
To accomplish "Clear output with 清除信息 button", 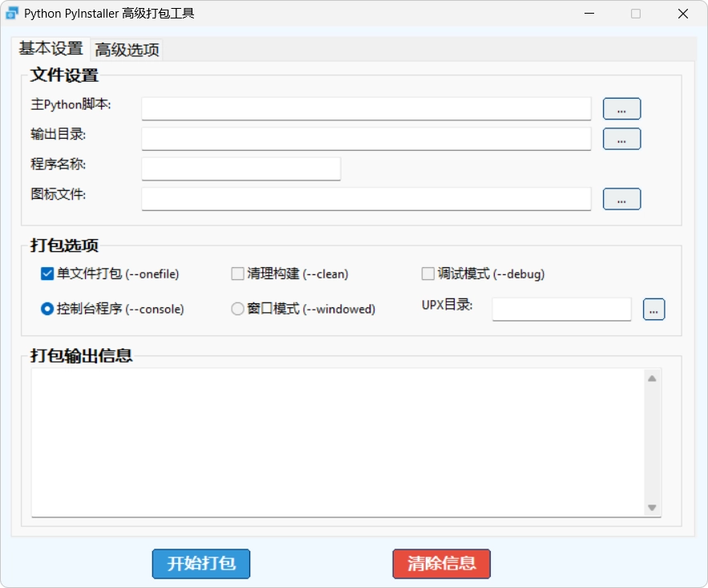I will (x=441, y=564).
